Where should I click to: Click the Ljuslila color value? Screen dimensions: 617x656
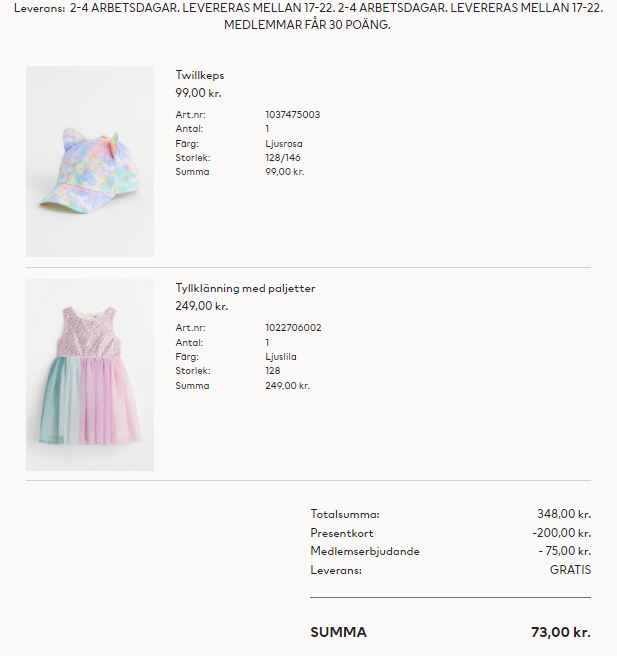(x=281, y=356)
